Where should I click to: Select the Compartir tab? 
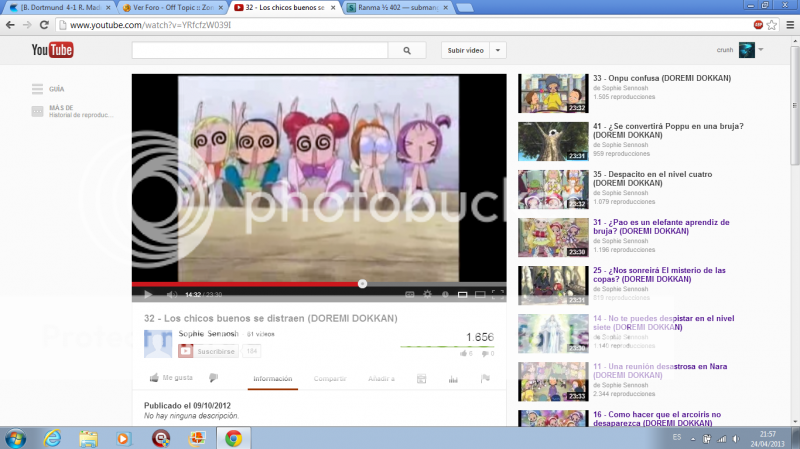(330, 379)
